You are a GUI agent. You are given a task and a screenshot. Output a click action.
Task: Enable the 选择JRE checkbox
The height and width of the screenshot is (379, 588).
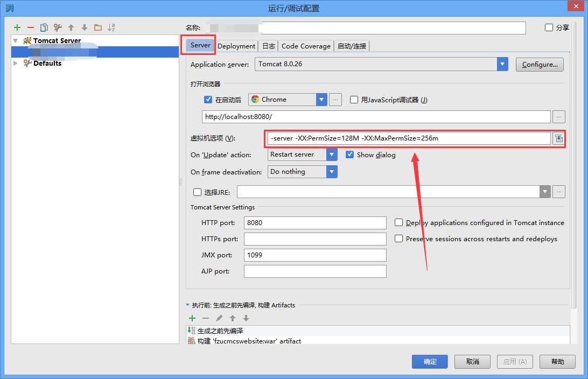click(197, 192)
